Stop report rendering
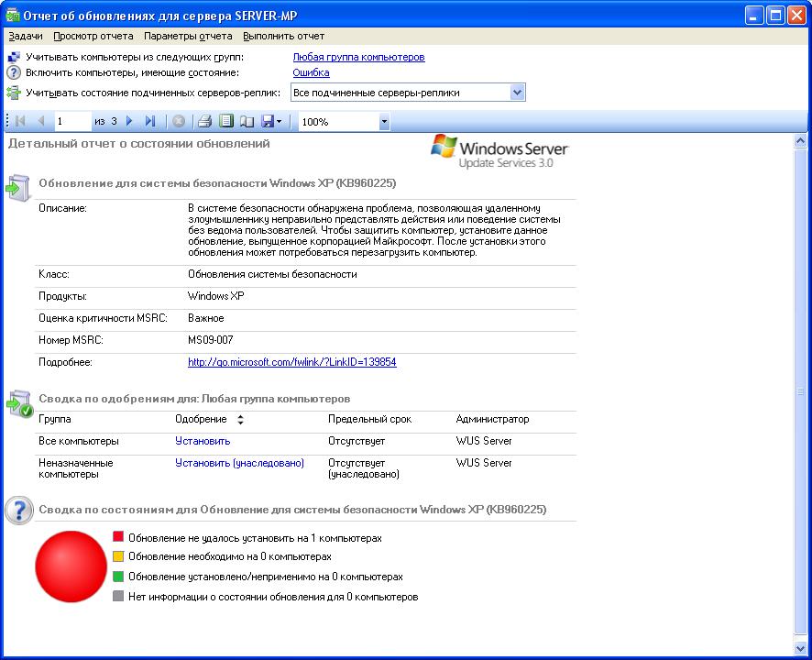This screenshot has width=812, height=660. click(179, 121)
